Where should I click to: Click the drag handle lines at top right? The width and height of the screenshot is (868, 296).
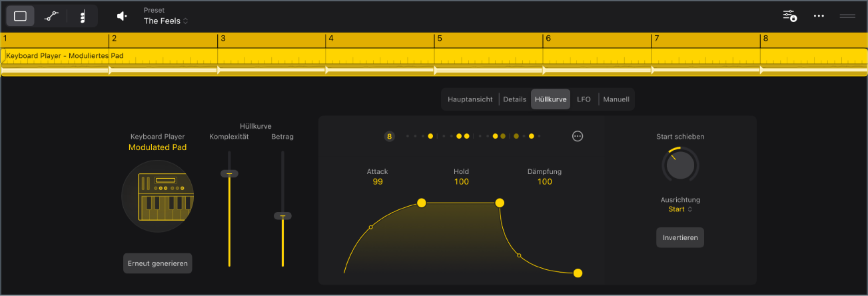tap(847, 15)
